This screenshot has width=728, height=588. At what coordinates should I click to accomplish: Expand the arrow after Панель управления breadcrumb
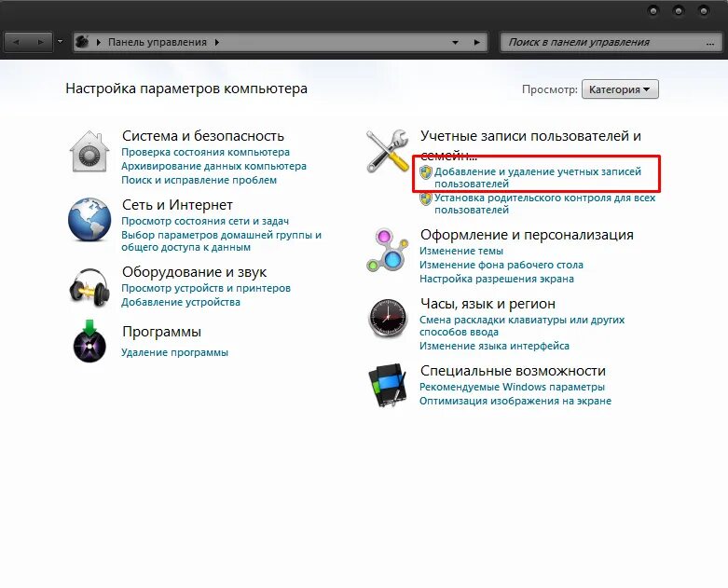[x=217, y=42]
